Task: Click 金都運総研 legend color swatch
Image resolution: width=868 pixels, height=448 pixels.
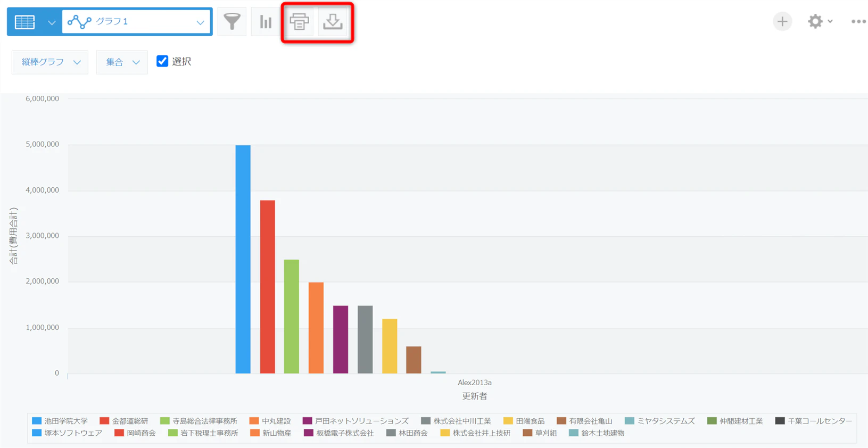Action: click(104, 421)
